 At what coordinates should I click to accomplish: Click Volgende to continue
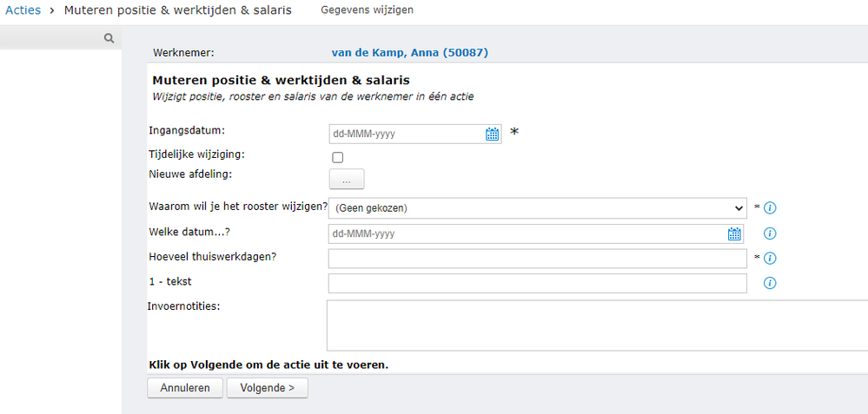tap(267, 388)
